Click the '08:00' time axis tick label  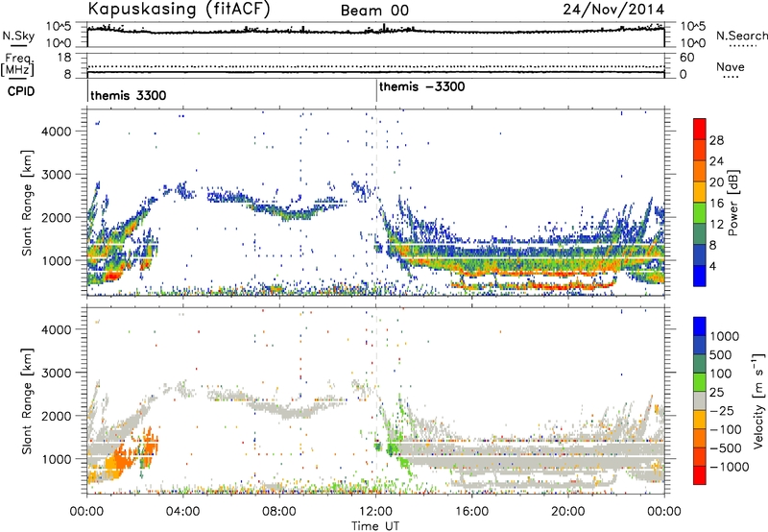pos(279,511)
